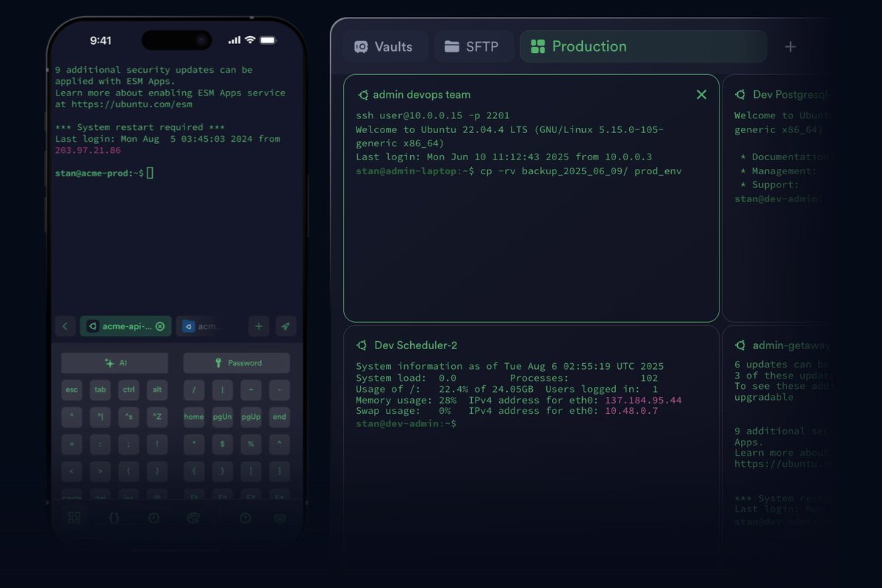Image resolution: width=882 pixels, height=588 pixels.
Task: Tap the less-than key
Action: pos(71,471)
